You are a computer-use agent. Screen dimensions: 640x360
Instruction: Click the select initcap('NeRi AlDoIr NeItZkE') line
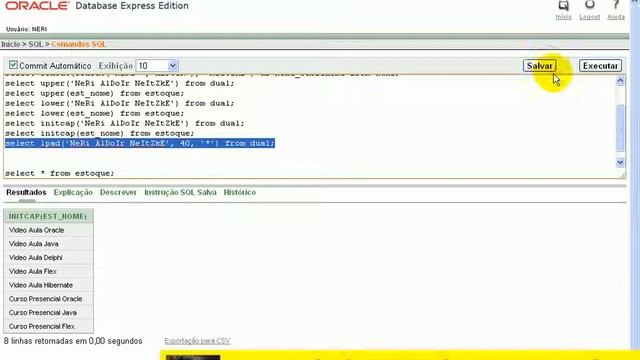tap(124, 123)
